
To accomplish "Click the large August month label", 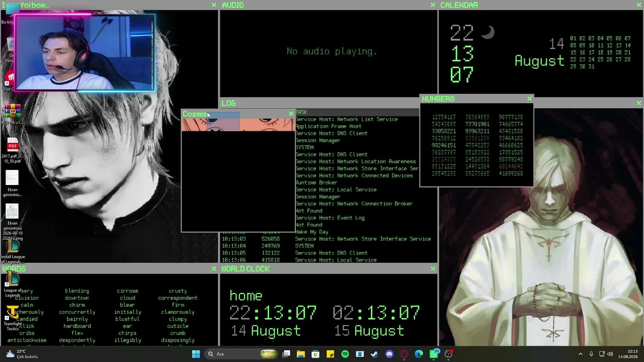I will [x=539, y=61].
